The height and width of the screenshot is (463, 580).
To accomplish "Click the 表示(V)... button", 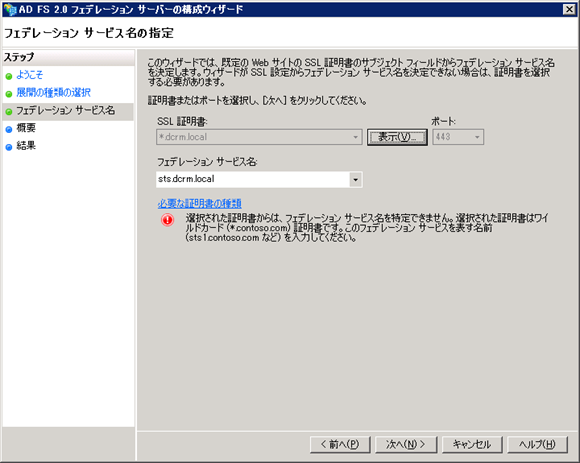I will coord(397,137).
